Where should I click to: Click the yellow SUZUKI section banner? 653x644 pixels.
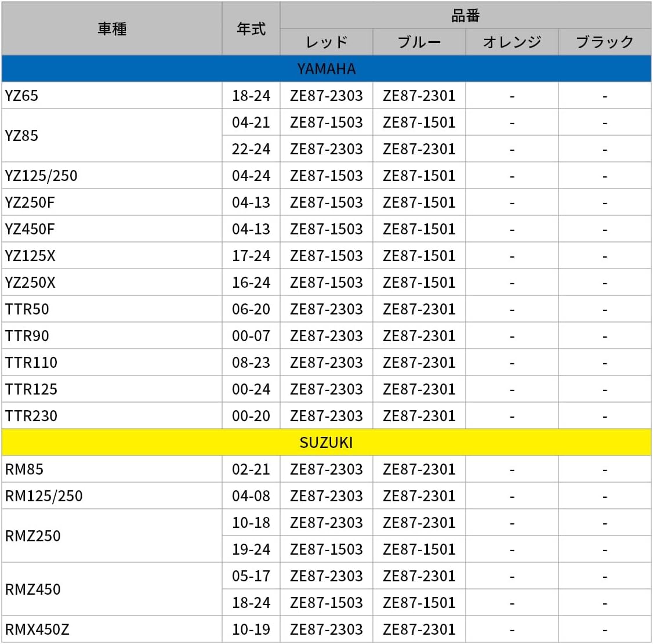click(x=326, y=442)
